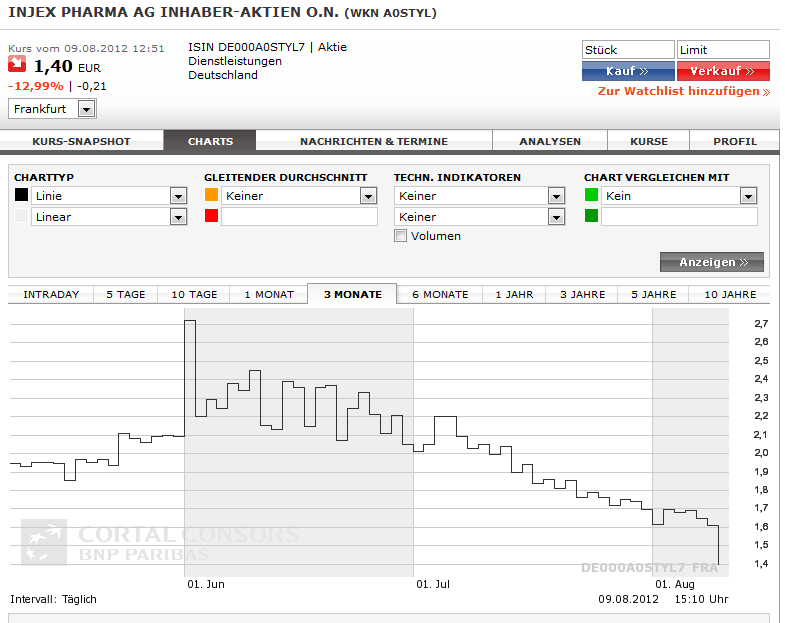Select the Intraday time range

(51, 294)
